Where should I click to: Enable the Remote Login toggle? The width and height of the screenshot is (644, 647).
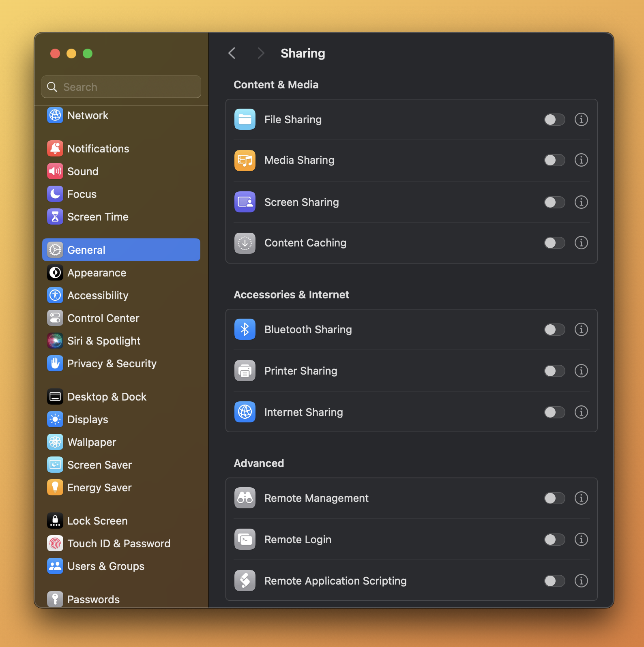pyautogui.click(x=554, y=540)
